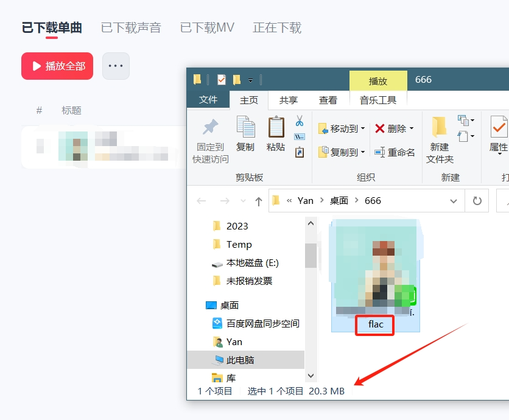Refresh the 666 folder view

pyautogui.click(x=477, y=201)
